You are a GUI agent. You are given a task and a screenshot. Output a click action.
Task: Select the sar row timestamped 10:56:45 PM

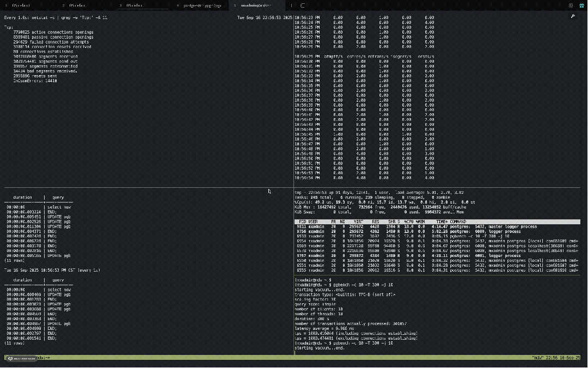[x=364, y=134]
